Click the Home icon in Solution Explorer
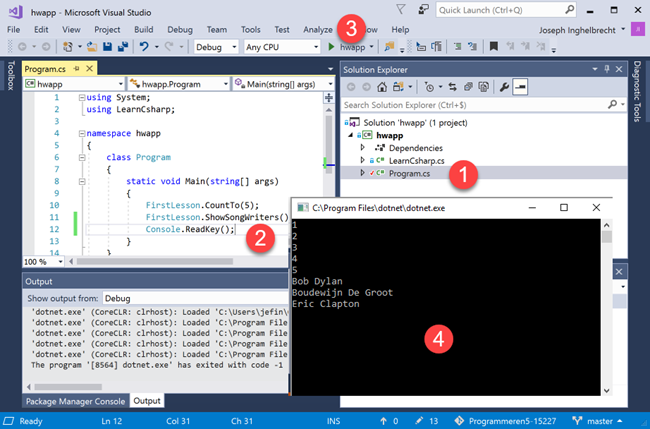The image size is (650, 429). coord(382,87)
